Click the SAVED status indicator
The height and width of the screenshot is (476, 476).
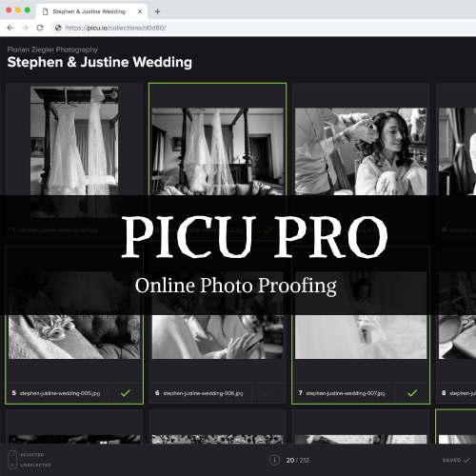click(456, 460)
